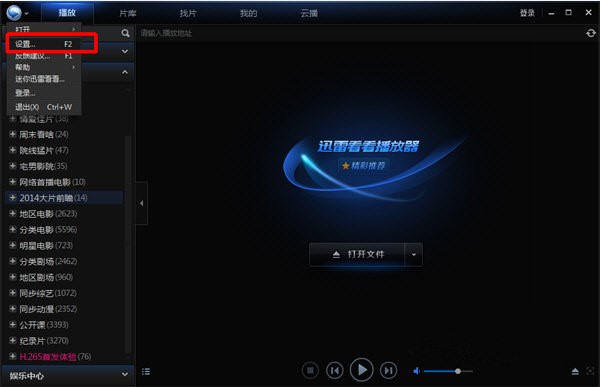Select 退出(X) Ctrl+W menu entry
The height and width of the screenshot is (387, 600).
[44, 107]
